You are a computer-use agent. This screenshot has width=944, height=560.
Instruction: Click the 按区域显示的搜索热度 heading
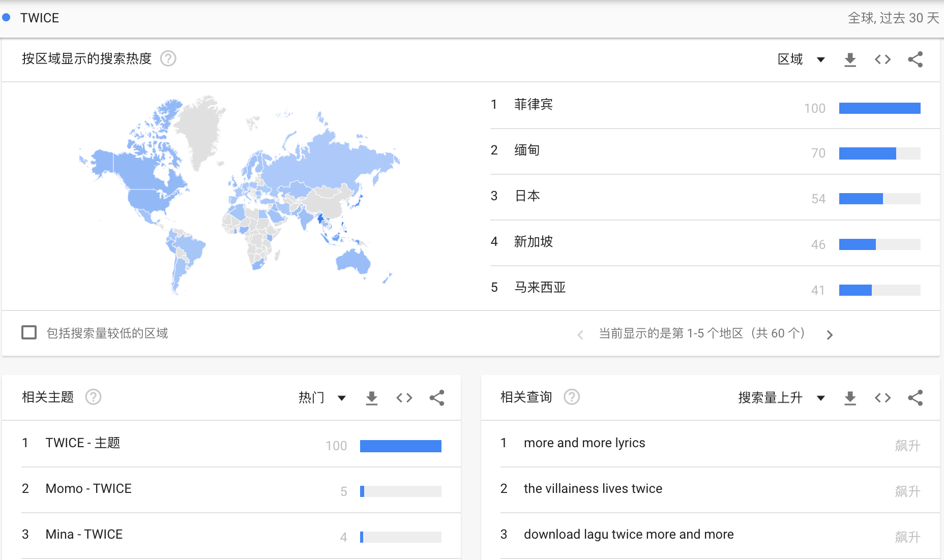[87, 59]
